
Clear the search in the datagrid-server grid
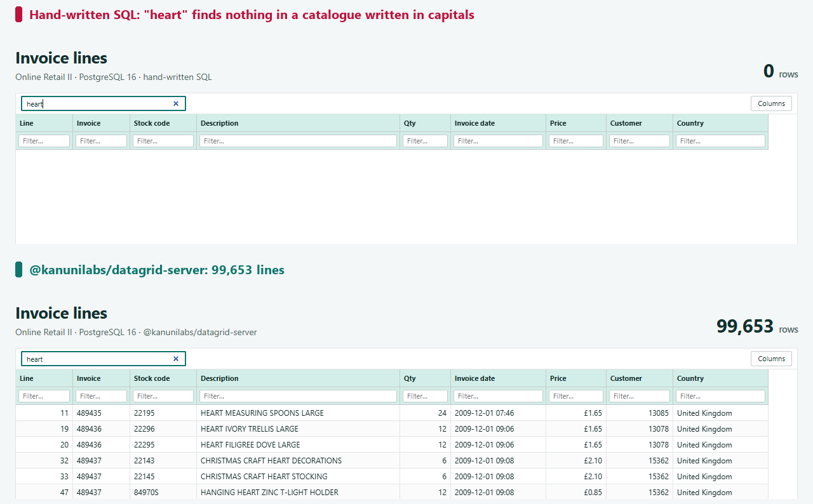tap(176, 359)
